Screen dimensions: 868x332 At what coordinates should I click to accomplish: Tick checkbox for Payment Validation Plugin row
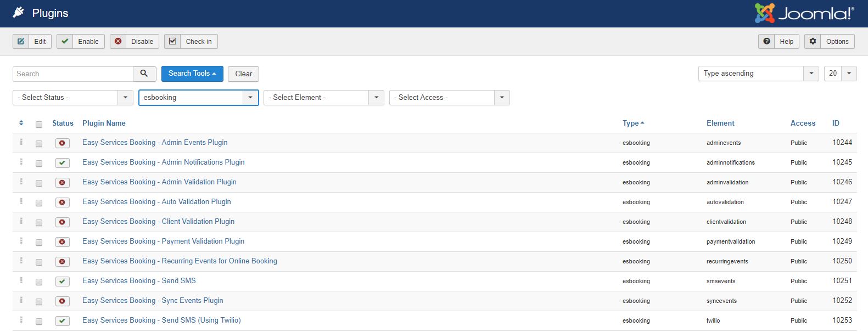(39, 243)
